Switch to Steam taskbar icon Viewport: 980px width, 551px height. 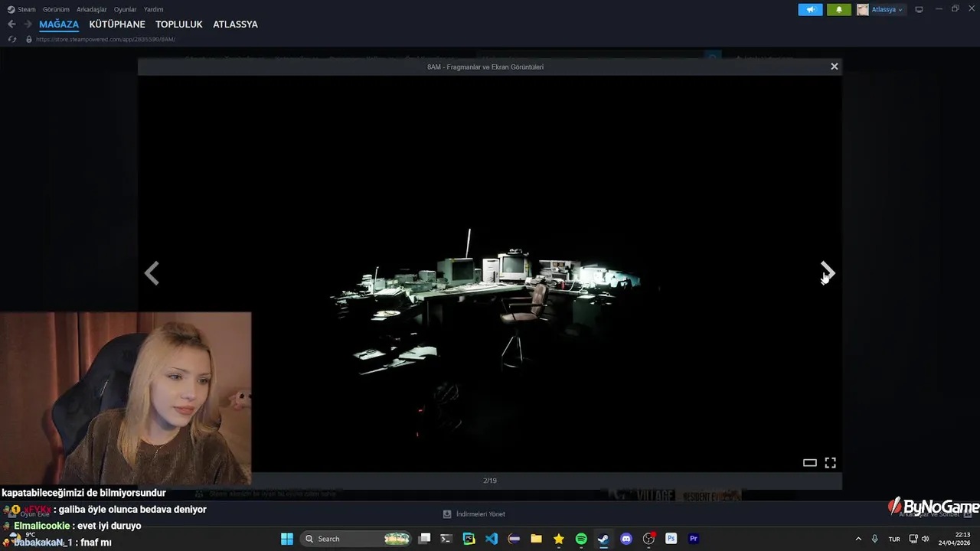pos(603,539)
